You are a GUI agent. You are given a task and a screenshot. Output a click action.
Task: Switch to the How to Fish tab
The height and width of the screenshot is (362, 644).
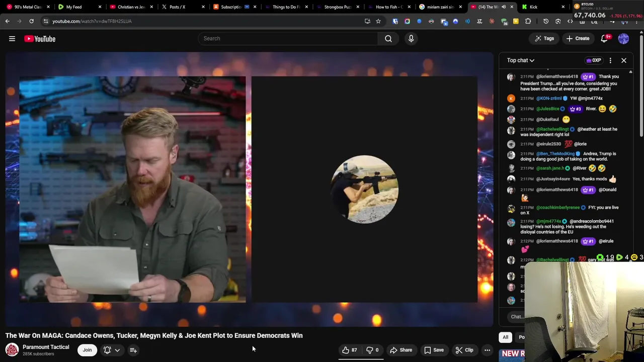pyautogui.click(x=388, y=7)
